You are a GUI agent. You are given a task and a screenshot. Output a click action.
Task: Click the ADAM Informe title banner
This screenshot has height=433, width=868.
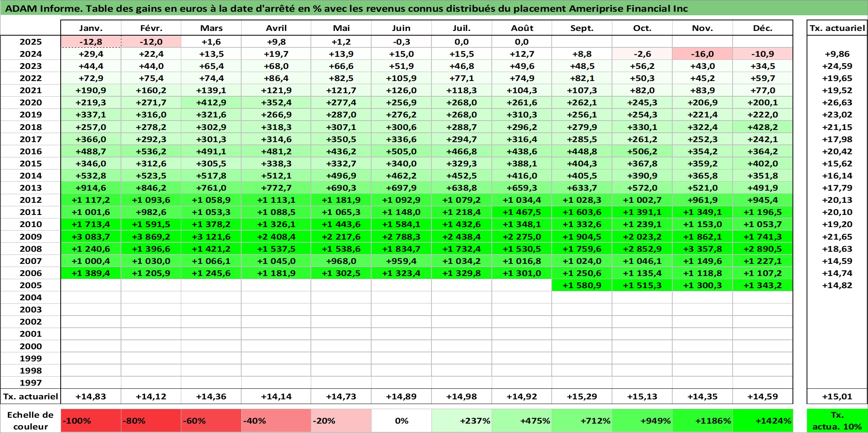point(434,8)
